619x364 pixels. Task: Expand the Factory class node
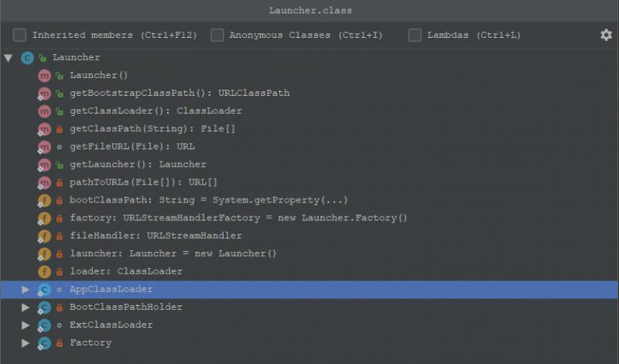26,343
